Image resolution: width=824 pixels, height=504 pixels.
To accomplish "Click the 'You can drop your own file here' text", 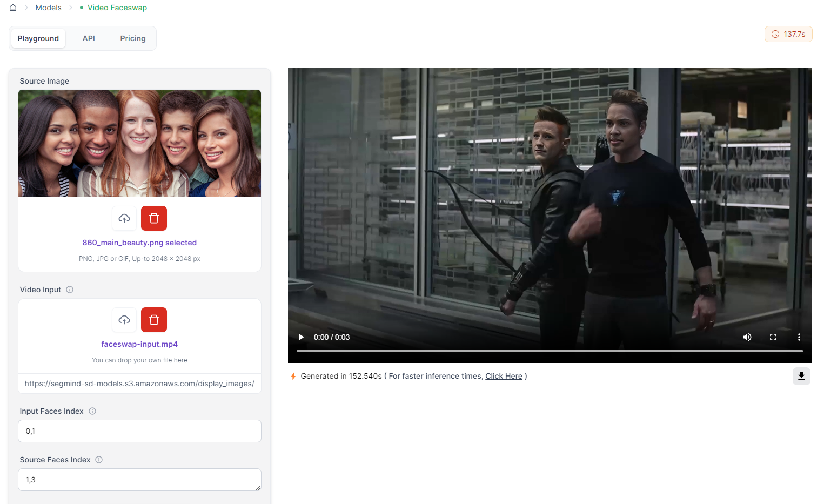I will pos(139,360).
